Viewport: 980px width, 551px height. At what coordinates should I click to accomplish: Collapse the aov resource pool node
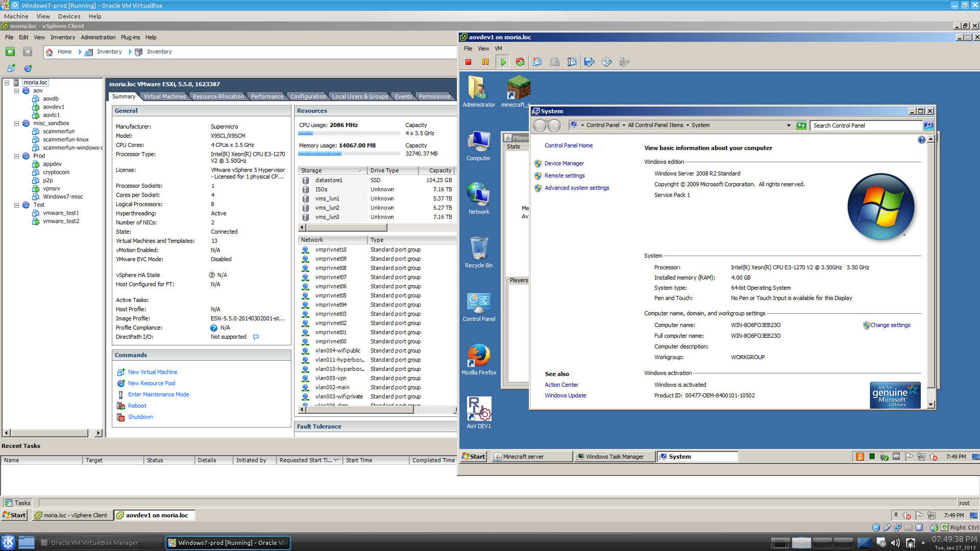tap(16, 91)
